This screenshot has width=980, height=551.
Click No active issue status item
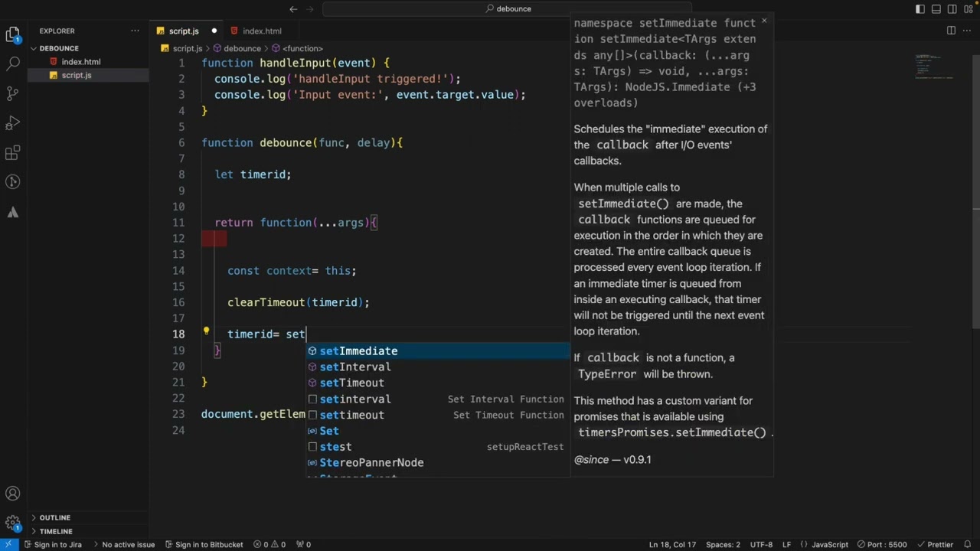click(x=122, y=544)
